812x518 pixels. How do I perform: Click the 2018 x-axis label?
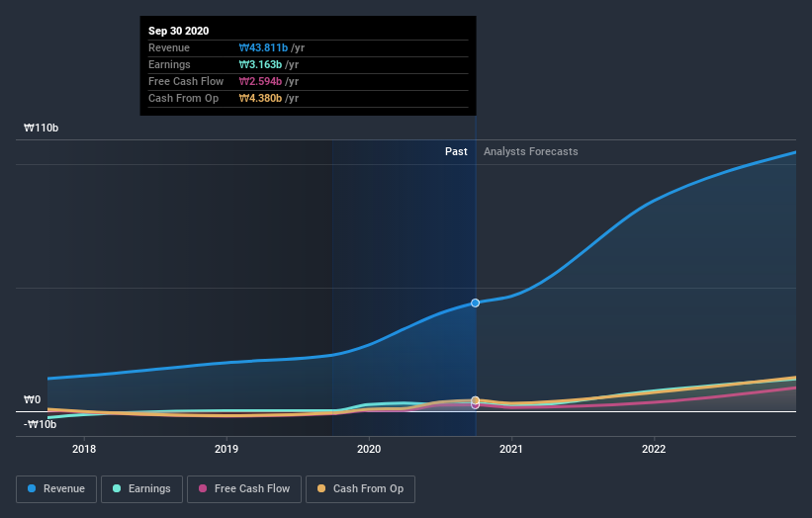[x=84, y=449]
